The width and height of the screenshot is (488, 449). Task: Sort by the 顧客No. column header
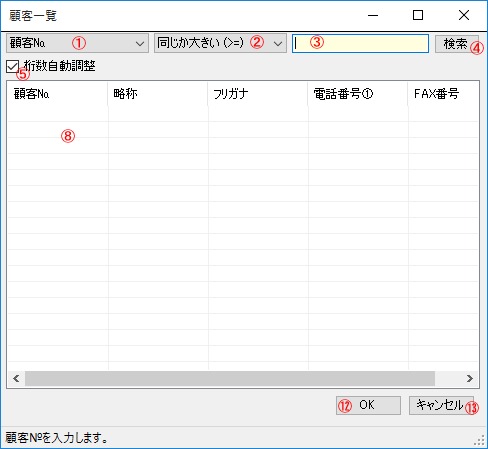(57, 94)
